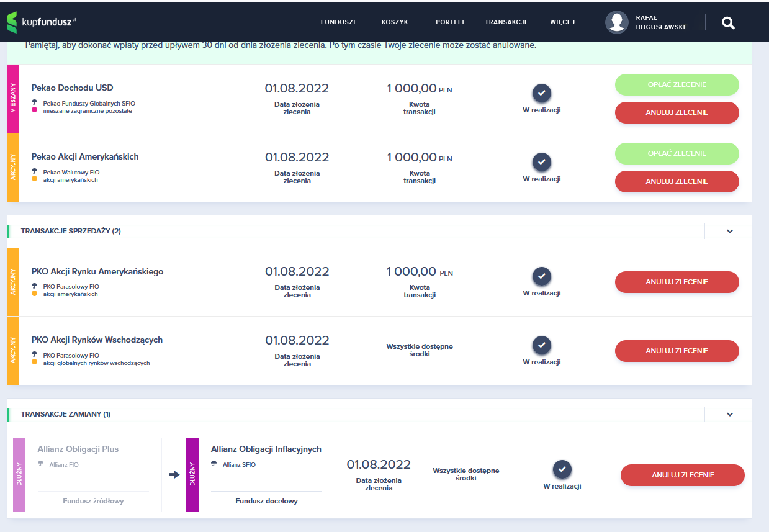The height and width of the screenshot is (532, 769).
Task: Click the umbrella icon beside Pekao Walutowy FIO
Action: [x=35, y=172]
